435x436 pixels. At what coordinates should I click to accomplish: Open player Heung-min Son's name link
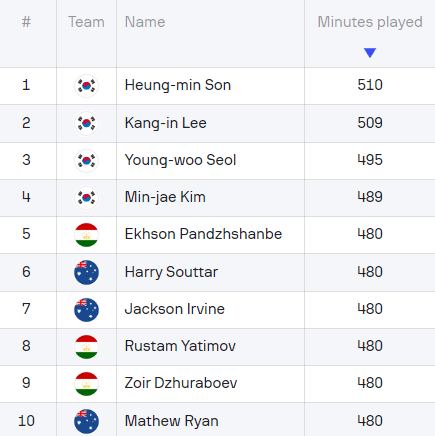pos(178,85)
